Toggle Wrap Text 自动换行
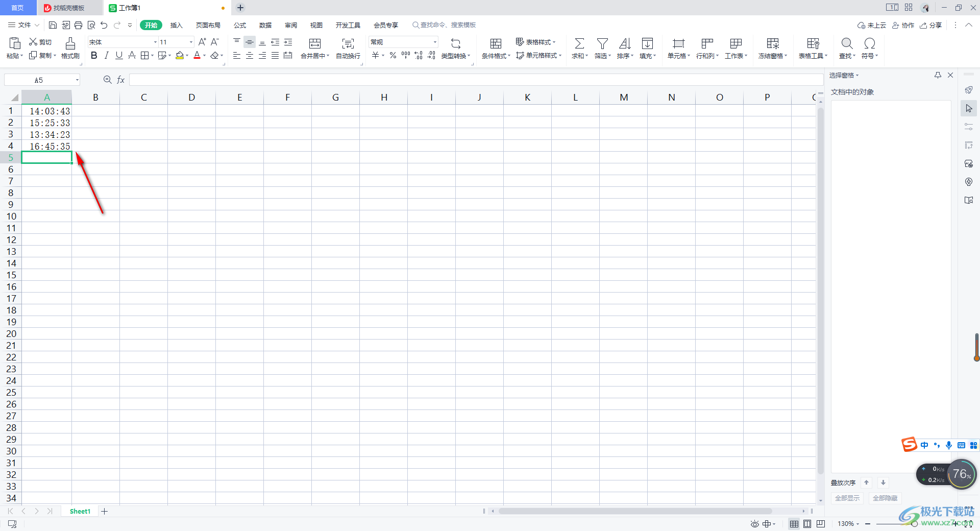This screenshot has width=980, height=531. point(348,48)
